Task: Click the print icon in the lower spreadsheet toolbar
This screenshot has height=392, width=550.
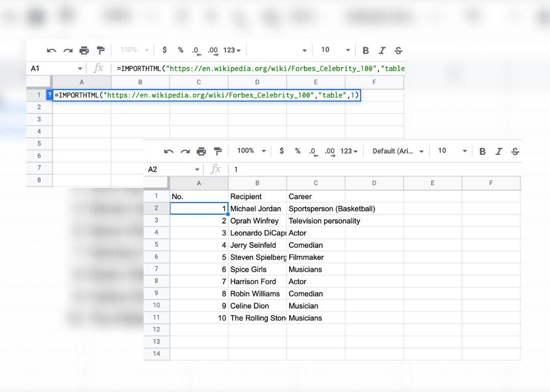Action: click(201, 151)
